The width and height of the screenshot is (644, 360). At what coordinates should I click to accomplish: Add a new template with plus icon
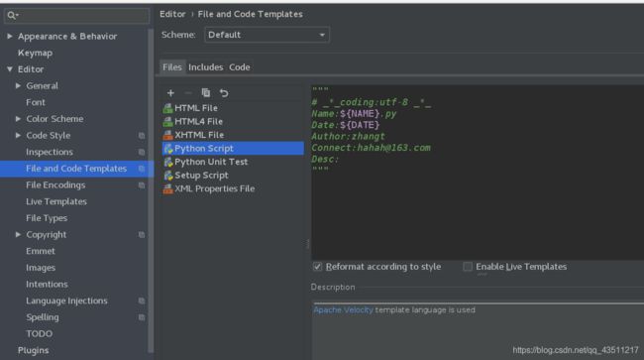tap(170, 93)
